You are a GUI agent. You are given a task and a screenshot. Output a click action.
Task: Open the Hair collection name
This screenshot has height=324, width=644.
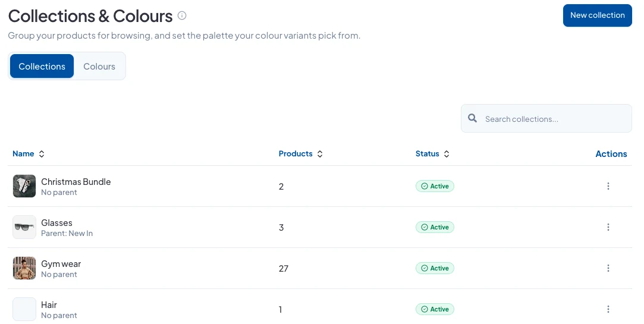point(49,305)
